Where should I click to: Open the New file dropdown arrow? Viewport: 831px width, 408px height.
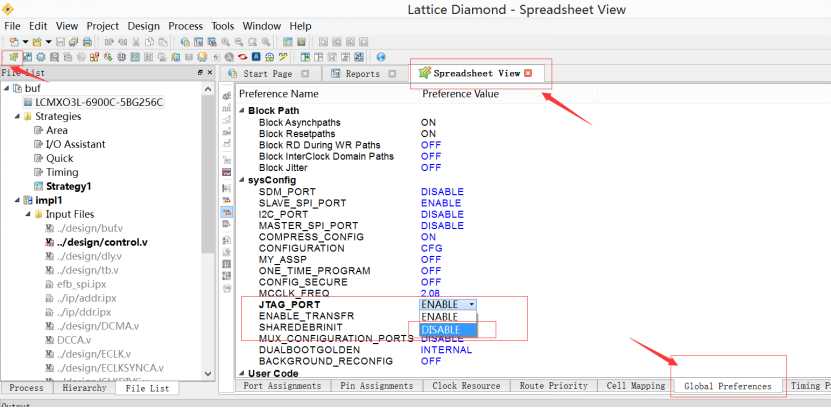tap(25, 42)
